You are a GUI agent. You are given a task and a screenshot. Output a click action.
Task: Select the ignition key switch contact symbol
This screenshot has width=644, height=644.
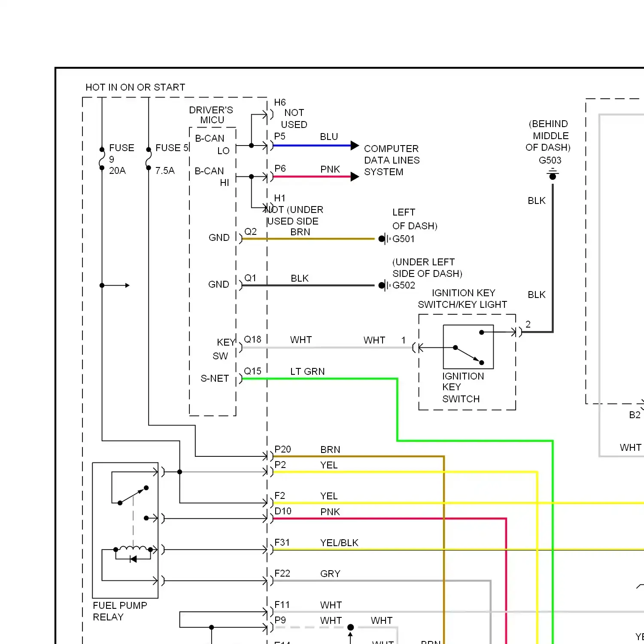click(468, 347)
